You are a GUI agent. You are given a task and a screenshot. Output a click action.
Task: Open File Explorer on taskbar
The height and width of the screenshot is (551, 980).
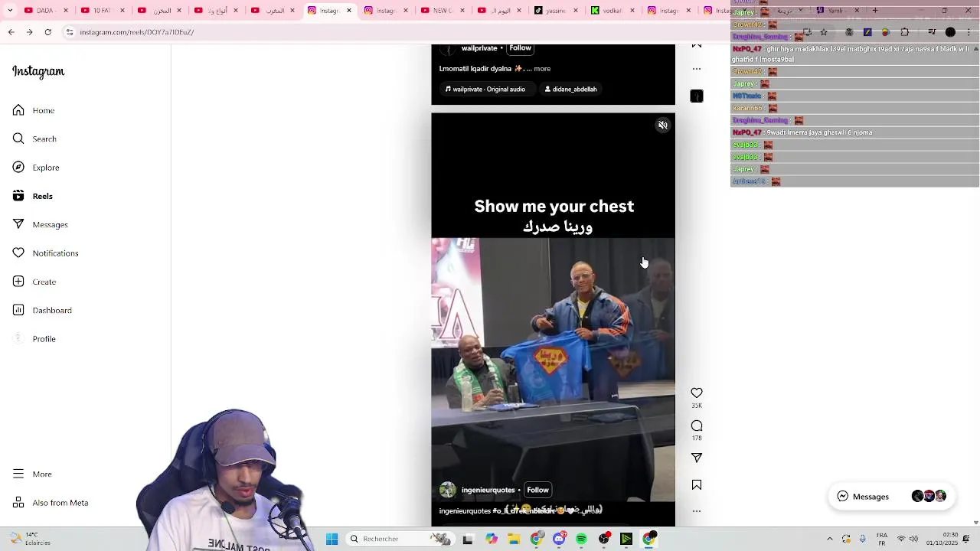pyautogui.click(x=514, y=539)
